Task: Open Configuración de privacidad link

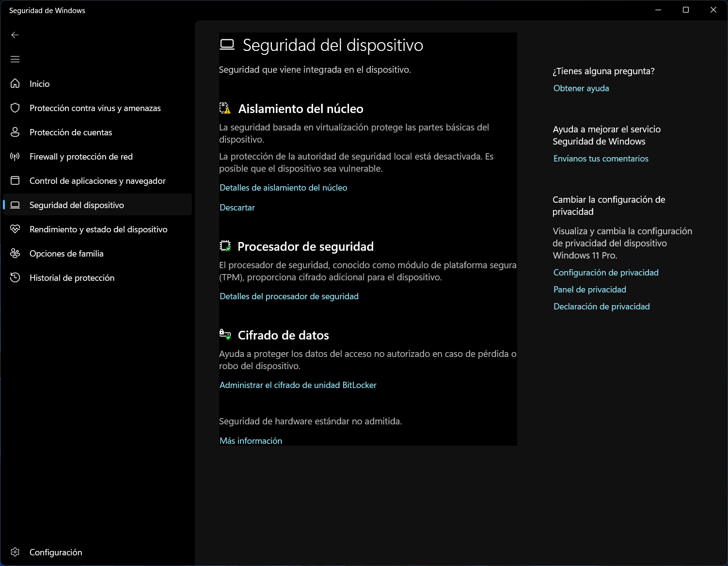Action: pos(606,273)
